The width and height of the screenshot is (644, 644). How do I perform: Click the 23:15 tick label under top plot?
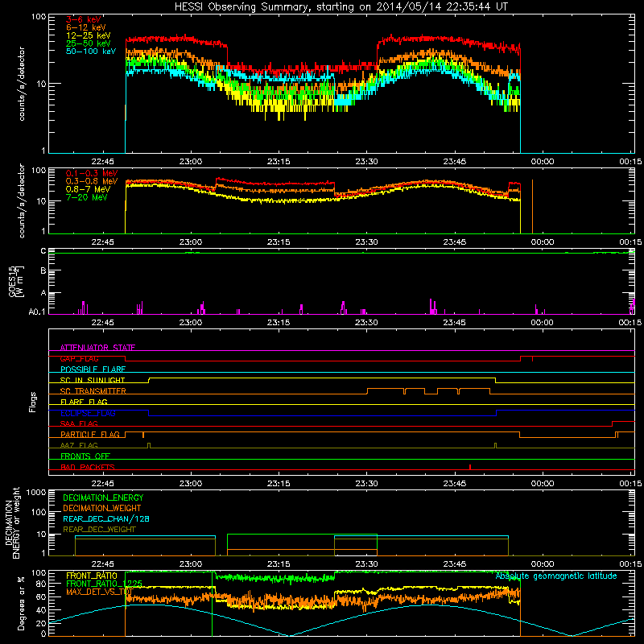(279, 162)
